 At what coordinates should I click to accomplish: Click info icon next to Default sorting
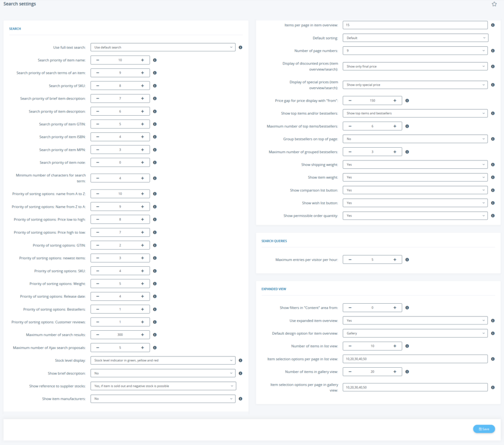click(493, 37)
